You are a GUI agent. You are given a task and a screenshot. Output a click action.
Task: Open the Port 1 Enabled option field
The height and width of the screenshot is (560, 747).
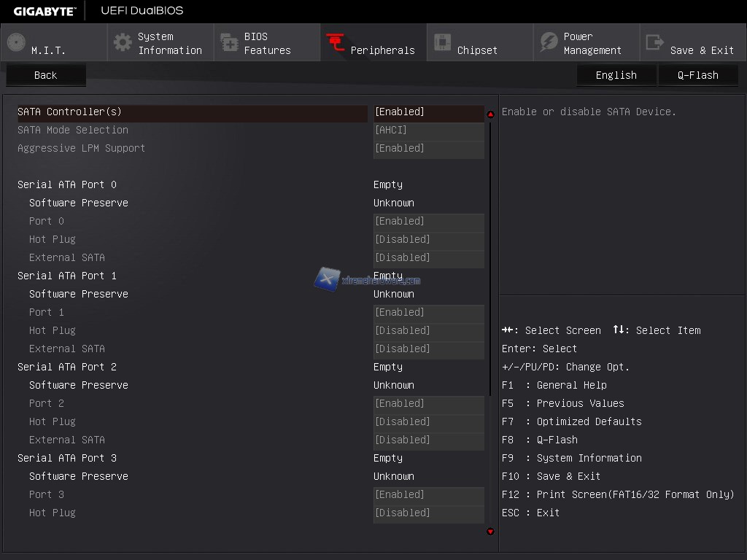point(428,313)
